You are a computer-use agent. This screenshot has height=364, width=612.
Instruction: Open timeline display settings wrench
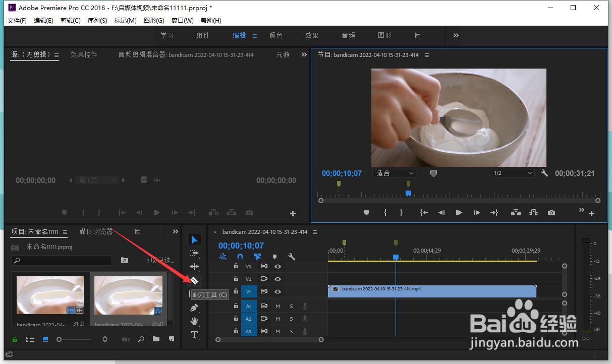coord(292,257)
